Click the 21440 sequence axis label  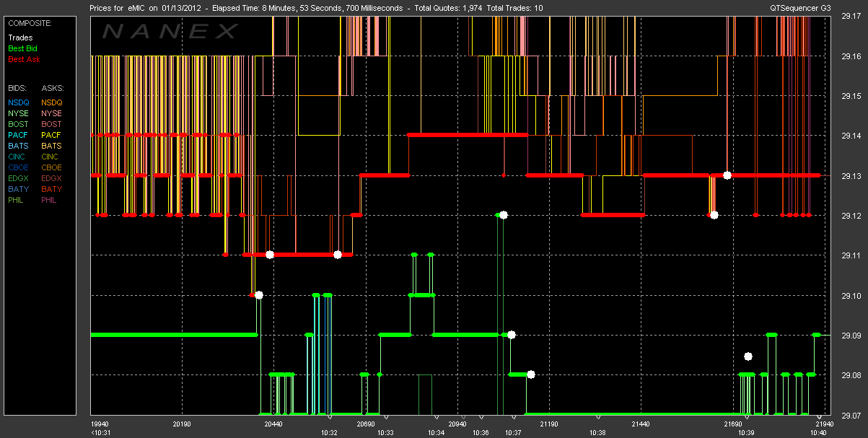coord(639,424)
